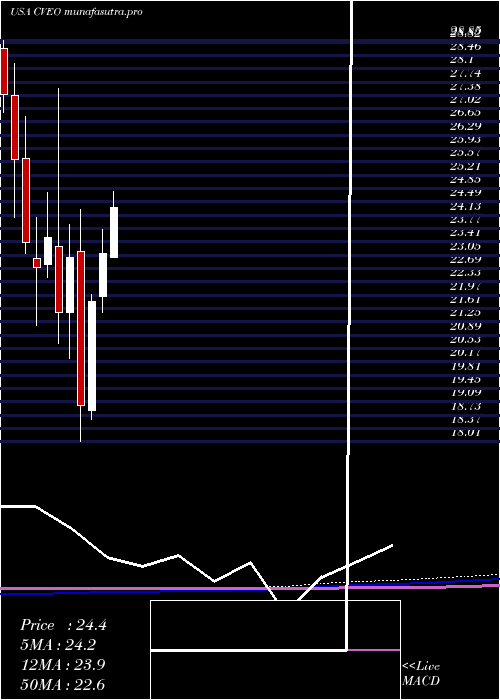Select the 19.81 price axis label

[x=465, y=366]
